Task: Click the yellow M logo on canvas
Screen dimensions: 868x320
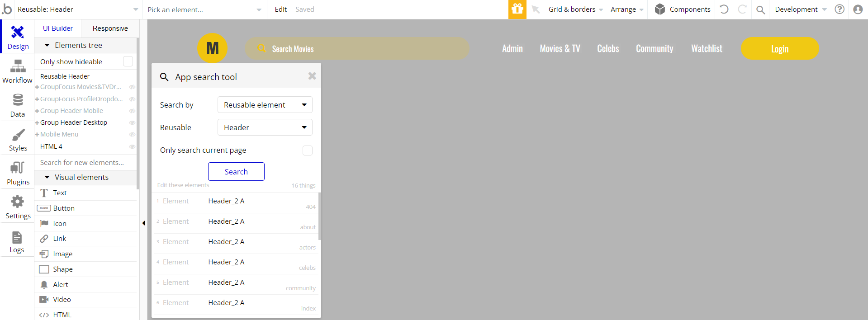Action: pos(212,48)
